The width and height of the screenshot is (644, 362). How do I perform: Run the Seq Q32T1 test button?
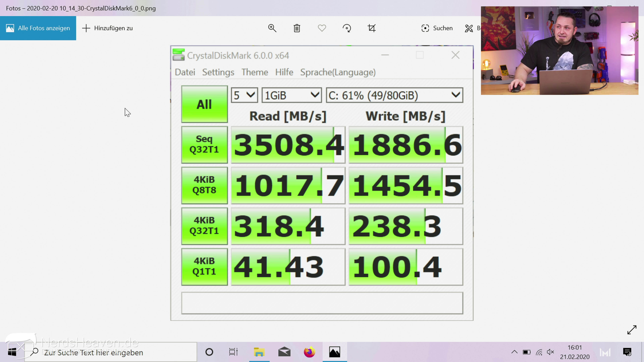pos(204,145)
